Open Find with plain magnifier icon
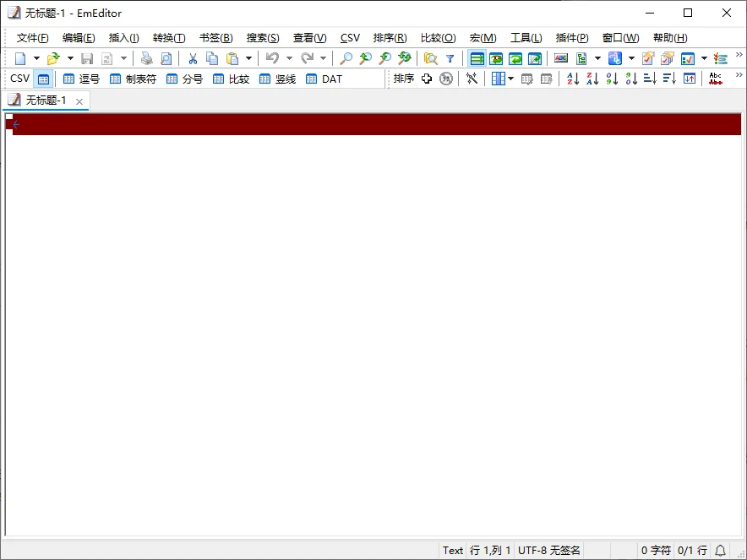The width and height of the screenshot is (747, 560). pyautogui.click(x=346, y=58)
